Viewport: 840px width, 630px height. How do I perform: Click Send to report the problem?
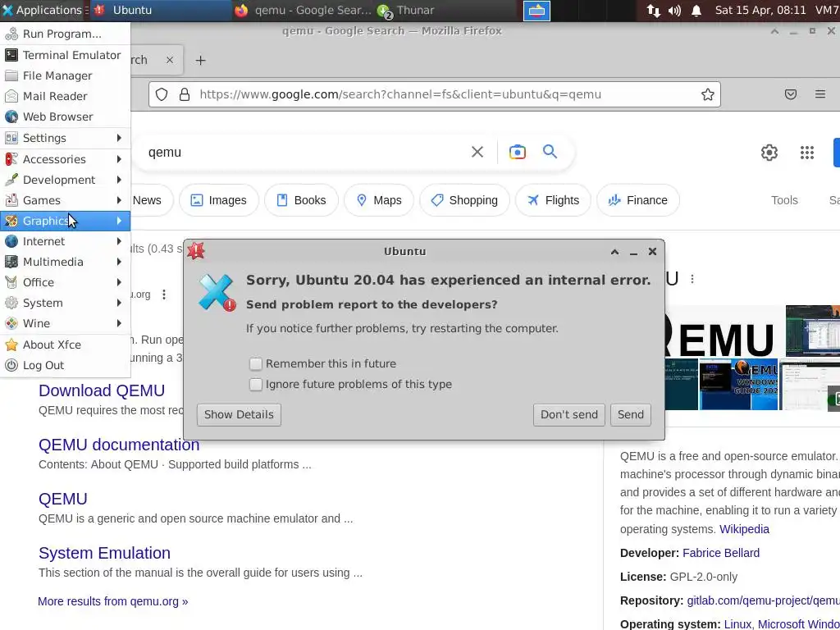click(x=631, y=414)
